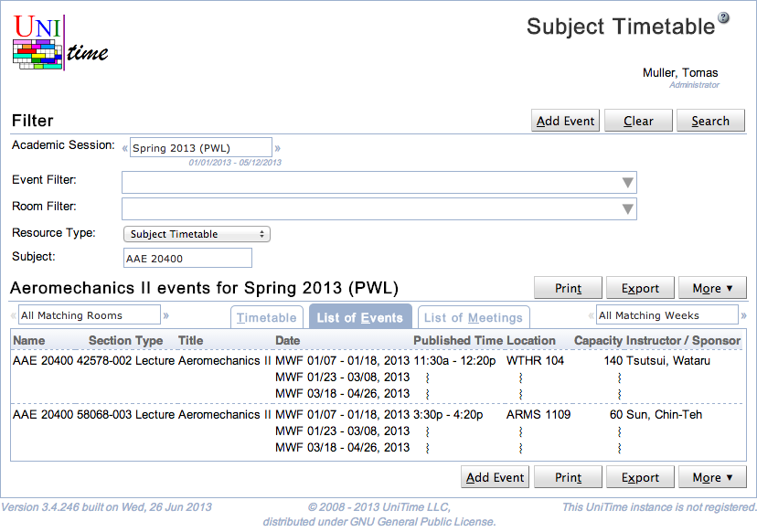Go to next room arrow

tap(166, 315)
